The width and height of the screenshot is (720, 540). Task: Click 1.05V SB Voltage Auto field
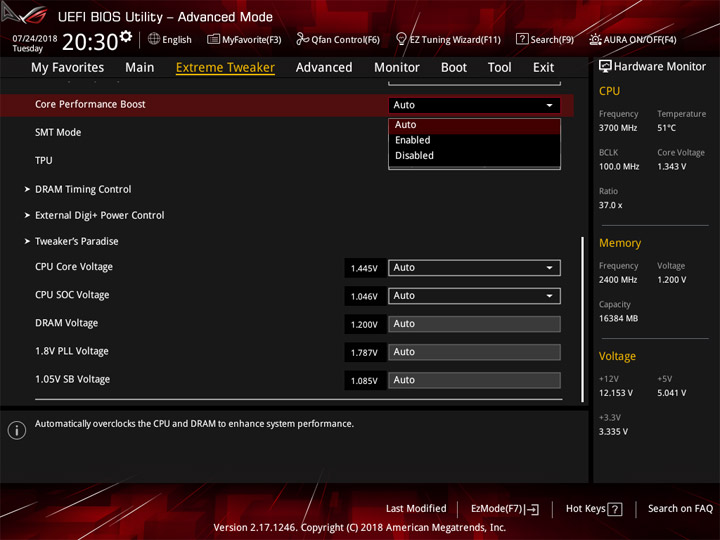pos(474,380)
